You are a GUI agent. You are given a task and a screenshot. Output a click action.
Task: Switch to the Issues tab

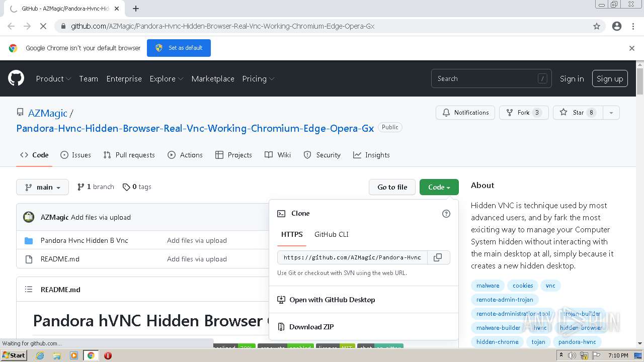coord(76,155)
